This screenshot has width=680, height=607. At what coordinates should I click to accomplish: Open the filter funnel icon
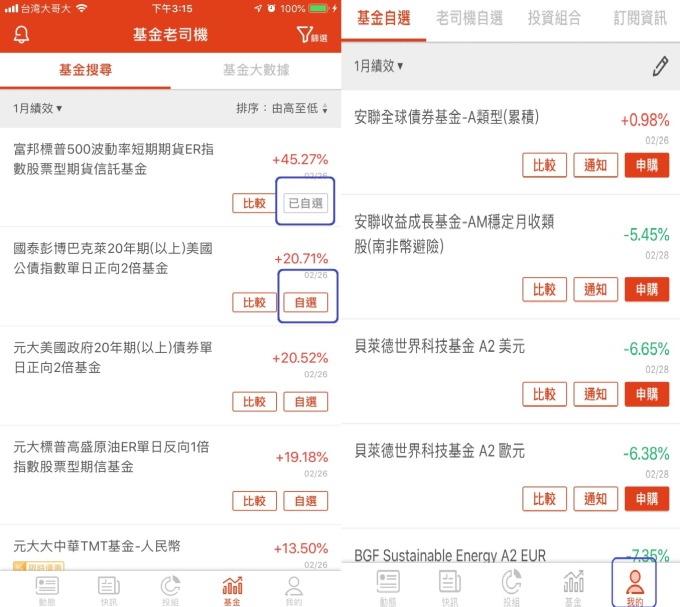[311, 34]
